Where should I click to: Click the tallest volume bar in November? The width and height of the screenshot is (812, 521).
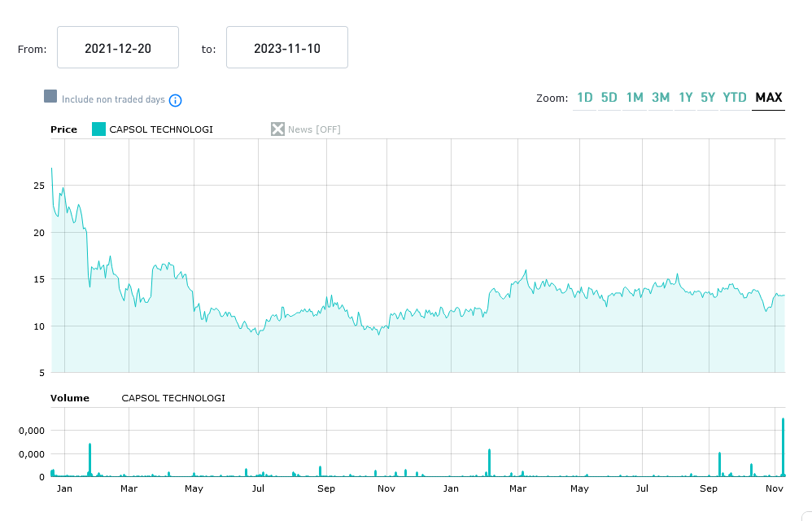(783, 446)
